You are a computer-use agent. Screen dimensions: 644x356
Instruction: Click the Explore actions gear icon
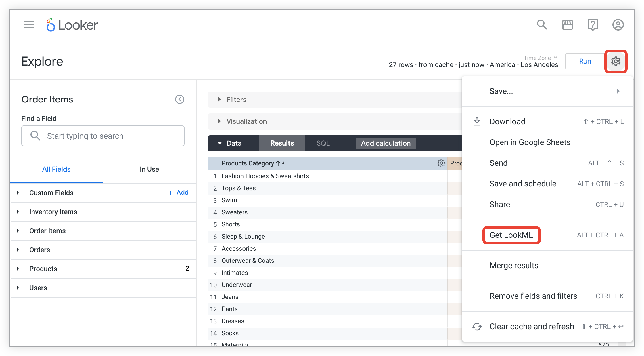click(x=616, y=61)
